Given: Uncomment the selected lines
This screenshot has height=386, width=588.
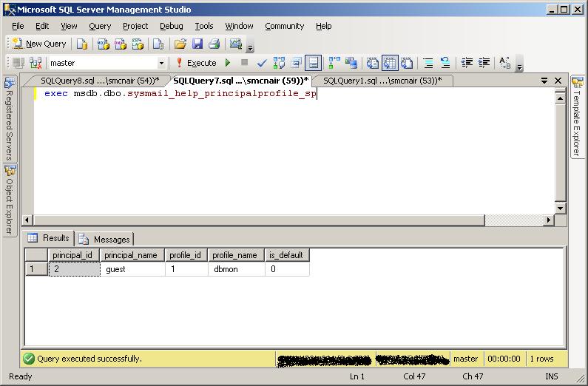Looking at the screenshot, I should tap(445, 63).
